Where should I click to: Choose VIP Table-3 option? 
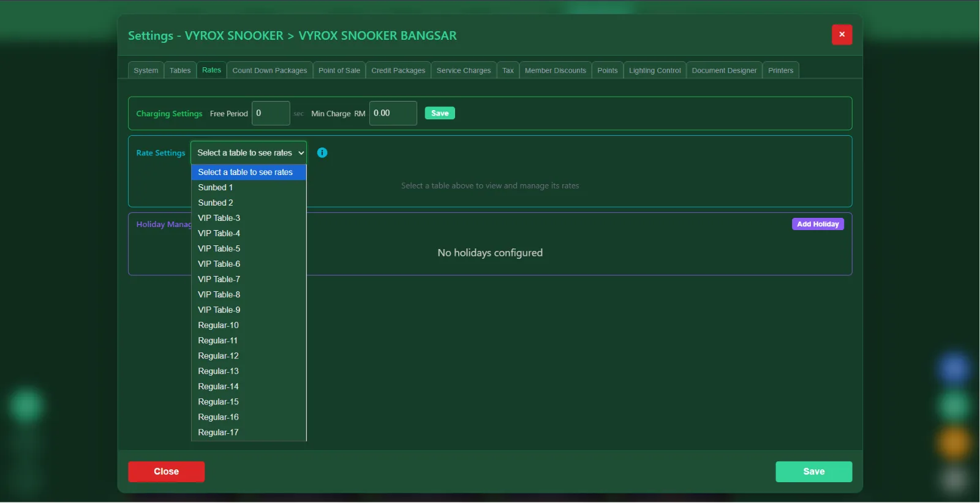point(249,218)
